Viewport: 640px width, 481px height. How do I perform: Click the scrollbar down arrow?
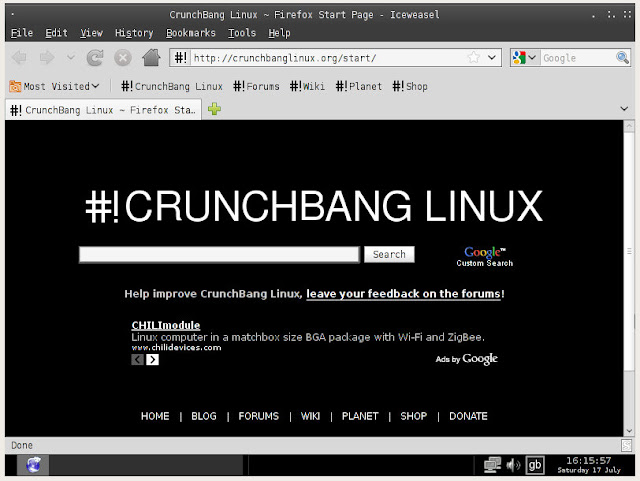[629, 431]
